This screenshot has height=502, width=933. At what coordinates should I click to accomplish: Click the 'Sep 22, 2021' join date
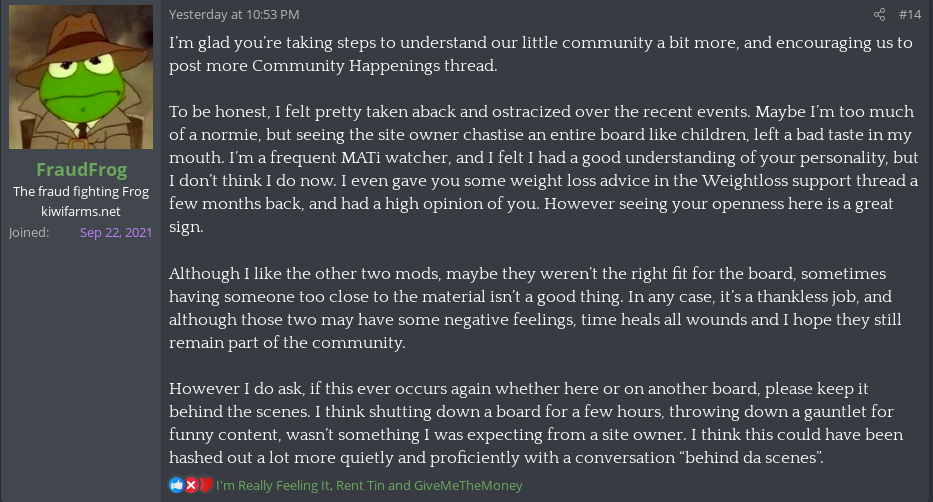pyautogui.click(x=116, y=232)
